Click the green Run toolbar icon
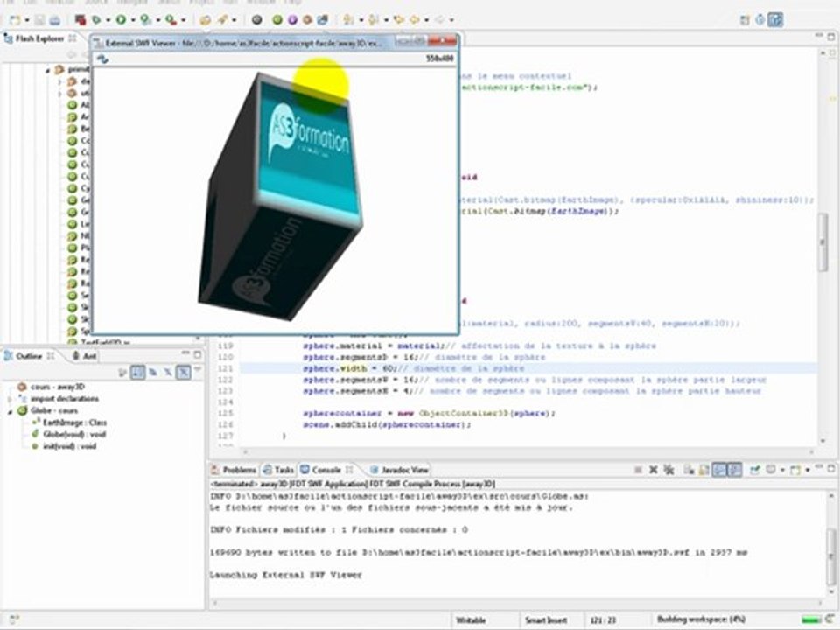Image resolution: width=840 pixels, height=630 pixels. [121, 20]
